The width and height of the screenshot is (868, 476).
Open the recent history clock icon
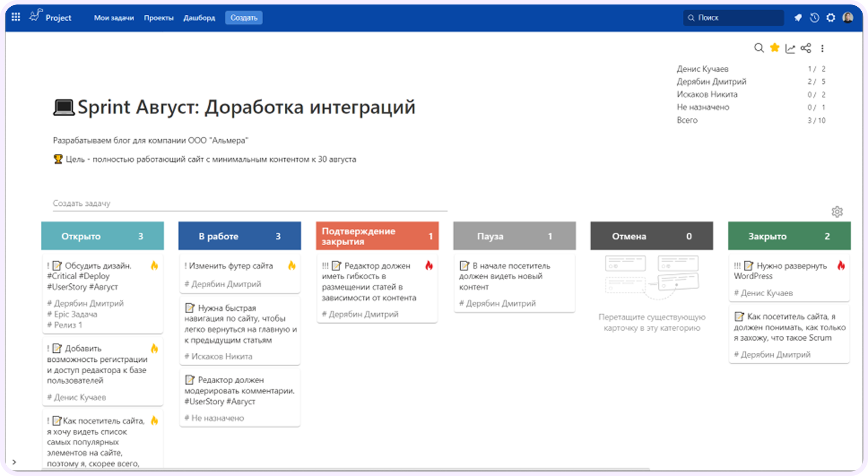815,18
